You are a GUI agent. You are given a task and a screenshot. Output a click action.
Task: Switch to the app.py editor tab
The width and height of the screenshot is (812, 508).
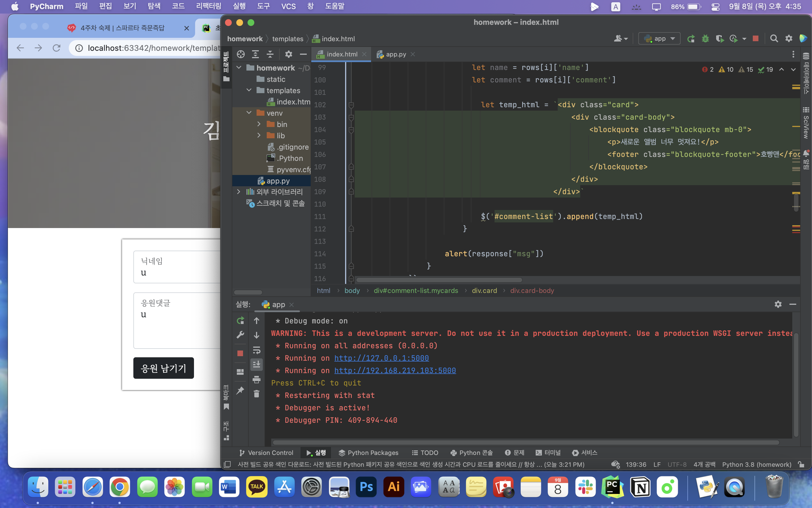coord(396,54)
